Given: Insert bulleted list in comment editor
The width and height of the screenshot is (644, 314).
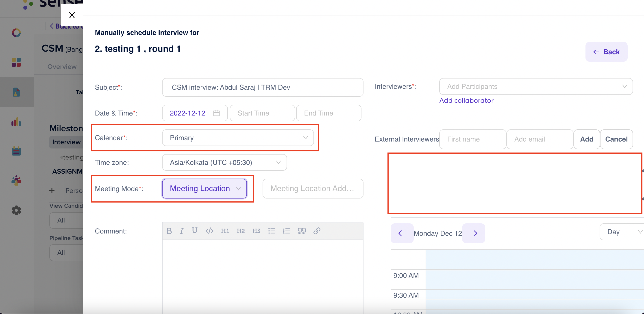Looking at the screenshot, I should coord(272,231).
